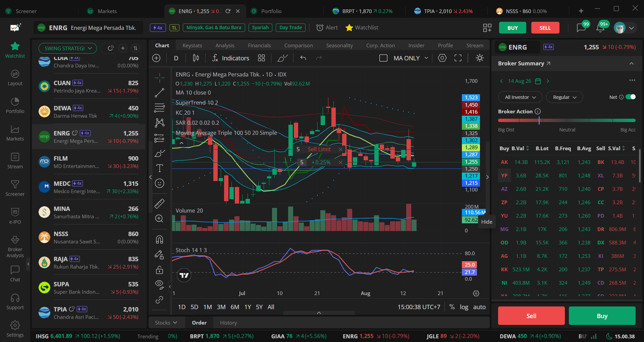This screenshot has width=644, height=342.
Task: Open the Alert bell for ENRG
Action: pos(327,28)
